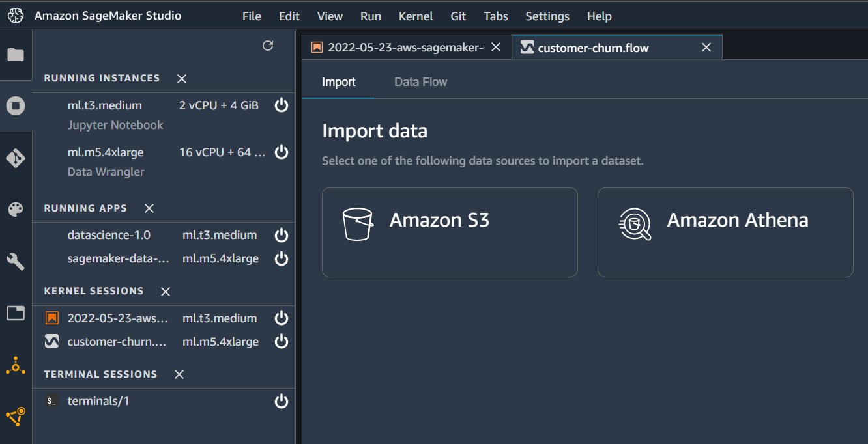Click the notebook icon beside 2022-05-23-aws kernel session
Screen dimensions: 868x444
(52, 318)
